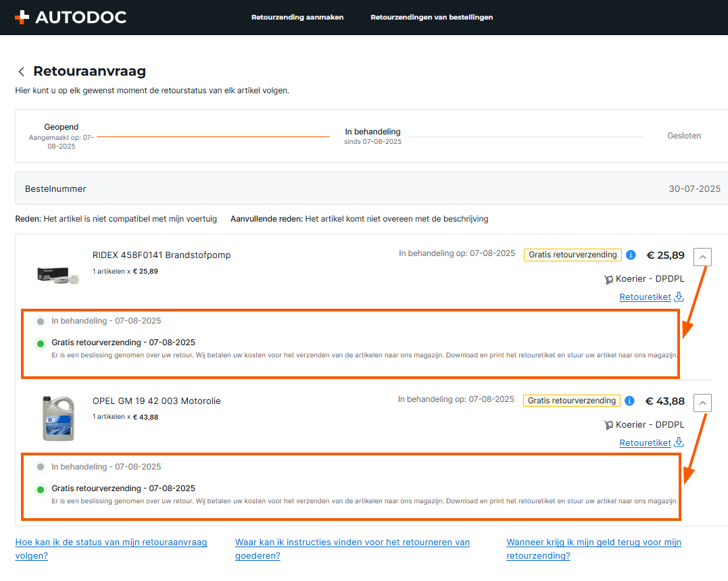Click the AUTODOC logo
This screenshot has width=728, height=581.
(70, 18)
